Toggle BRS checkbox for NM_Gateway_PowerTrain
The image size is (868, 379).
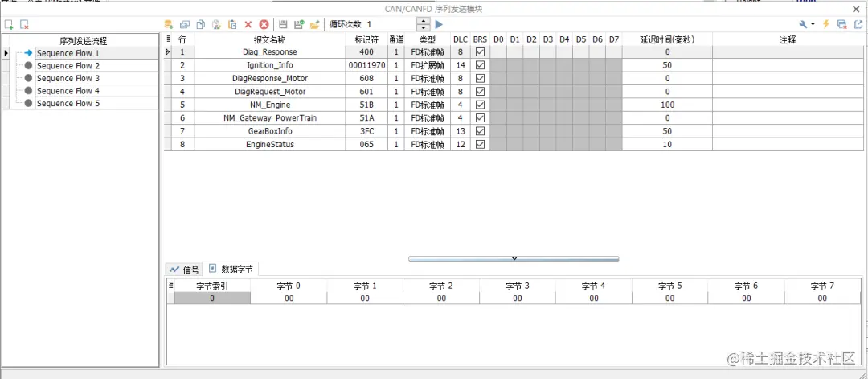coord(480,118)
